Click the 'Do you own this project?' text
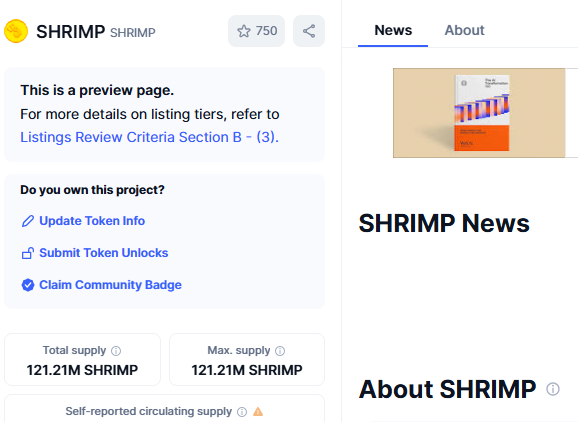Viewport: 578px width, 422px height. [x=92, y=190]
